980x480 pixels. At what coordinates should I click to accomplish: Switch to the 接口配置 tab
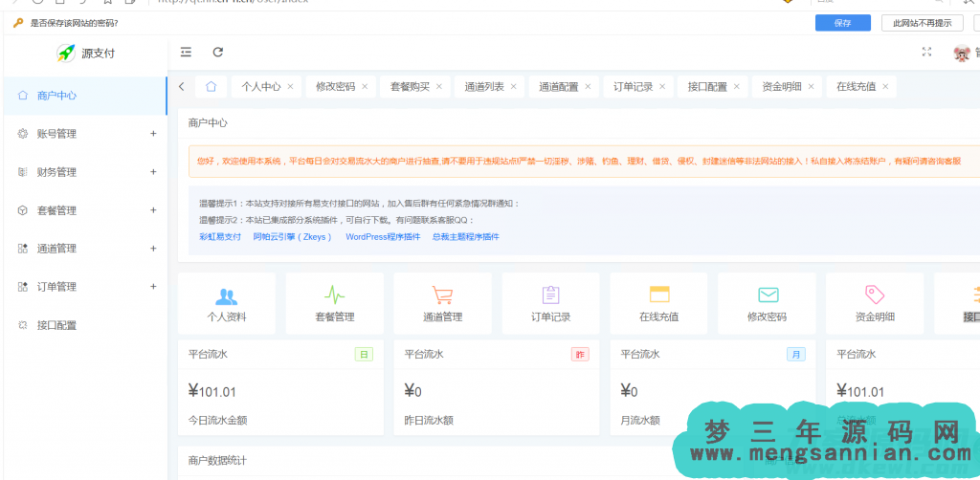(x=707, y=87)
